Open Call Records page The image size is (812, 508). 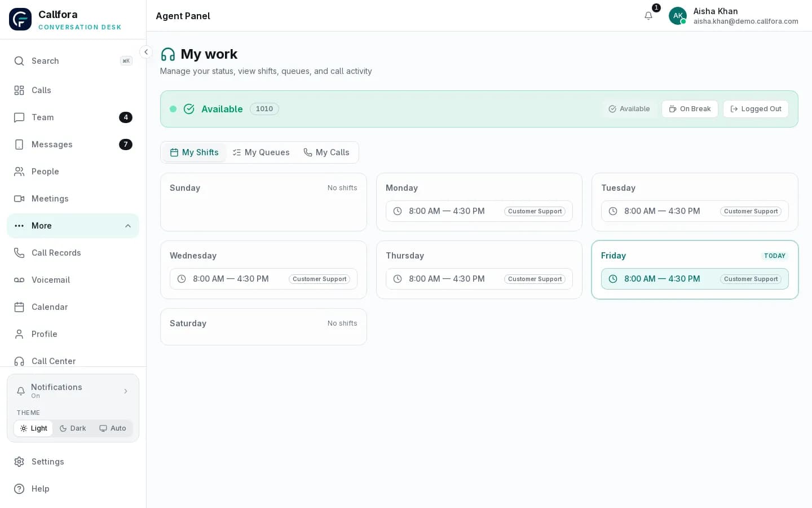tap(73, 253)
